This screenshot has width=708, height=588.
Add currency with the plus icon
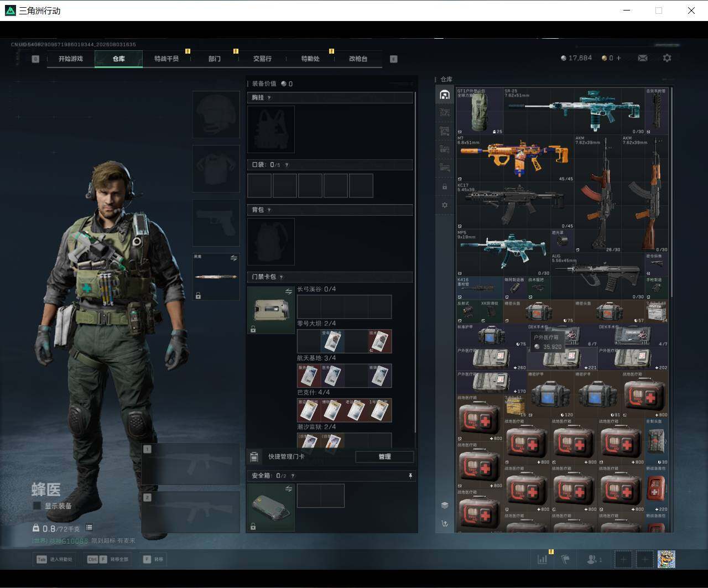[x=618, y=58]
